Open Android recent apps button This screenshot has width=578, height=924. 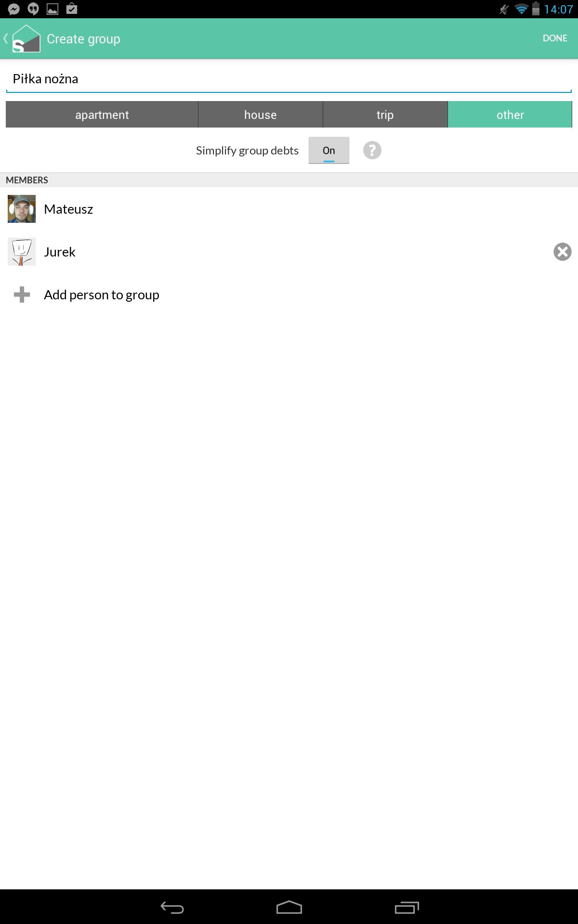coord(407,908)
